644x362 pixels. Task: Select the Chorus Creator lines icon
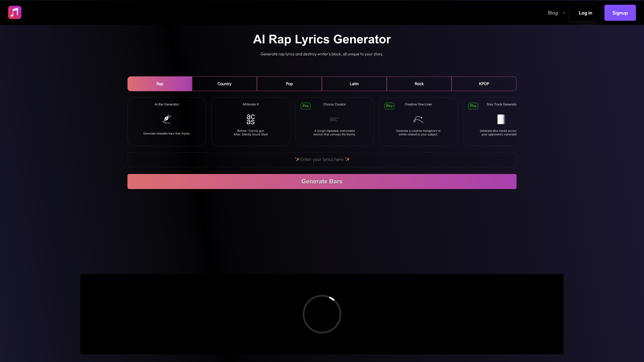pos(334,119)
